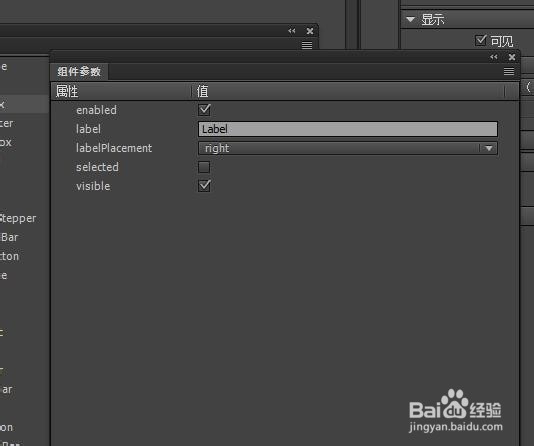The width and height of the screenshot is (534, 446).
Task: Close the back panel behind 组件参数
Action: click(x=310, y=31)
